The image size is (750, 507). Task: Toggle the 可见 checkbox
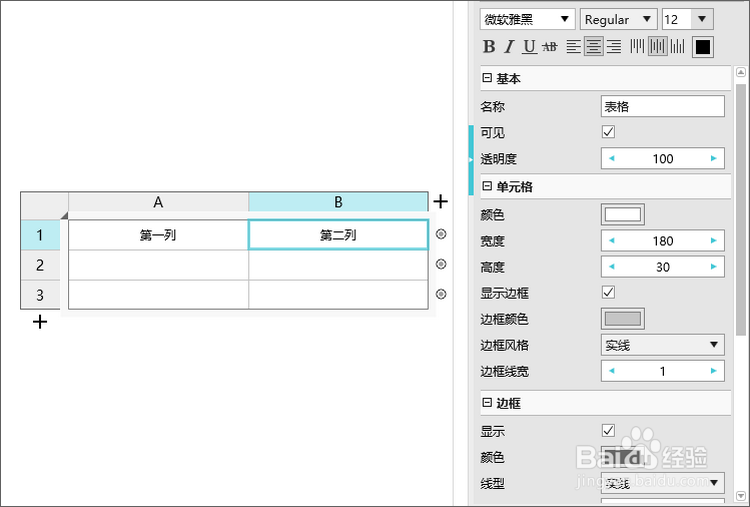pos(608,132)
